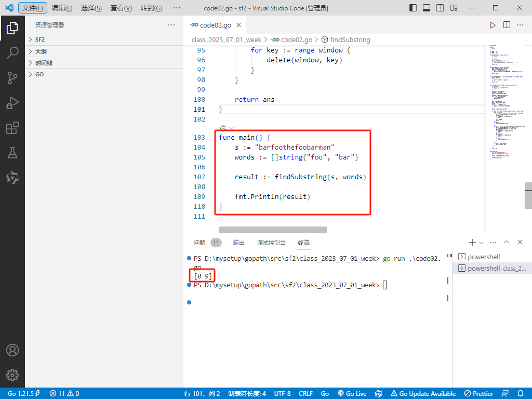Click Go 1.21.5 version in status bar
The image size is (532, 399).
pos(24,394)
